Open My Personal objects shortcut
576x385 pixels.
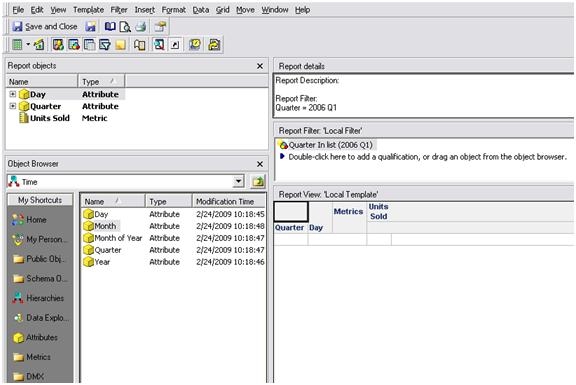click(40, 240)
